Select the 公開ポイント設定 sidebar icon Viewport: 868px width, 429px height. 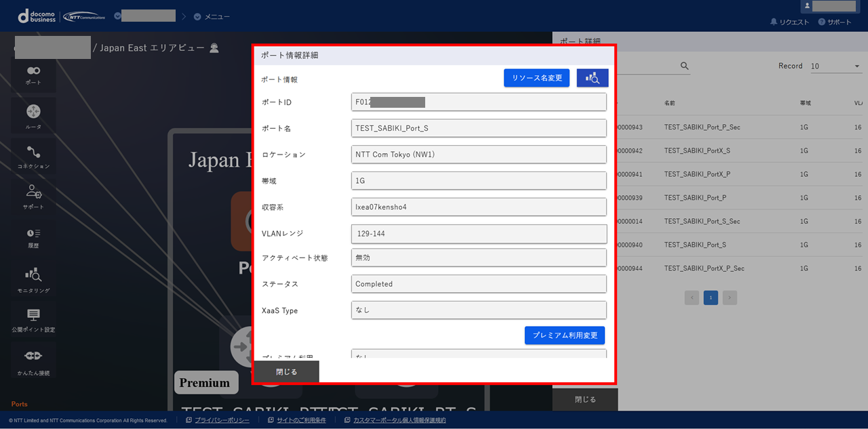33,319
